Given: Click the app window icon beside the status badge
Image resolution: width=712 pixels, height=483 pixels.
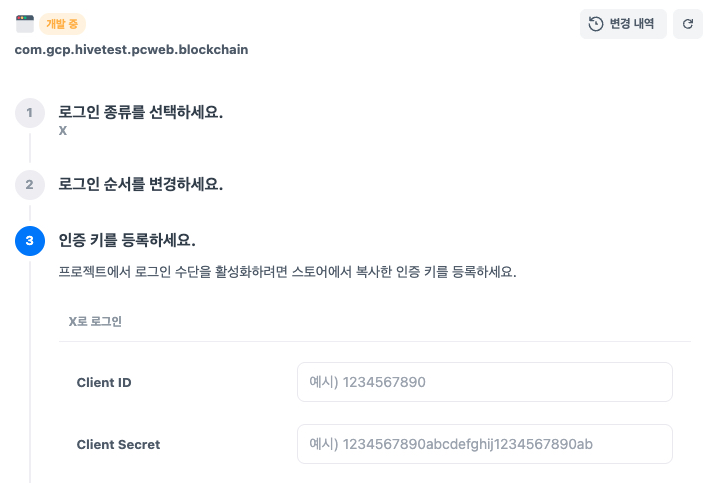Looking at the screenshot, I should click(25, 24).
